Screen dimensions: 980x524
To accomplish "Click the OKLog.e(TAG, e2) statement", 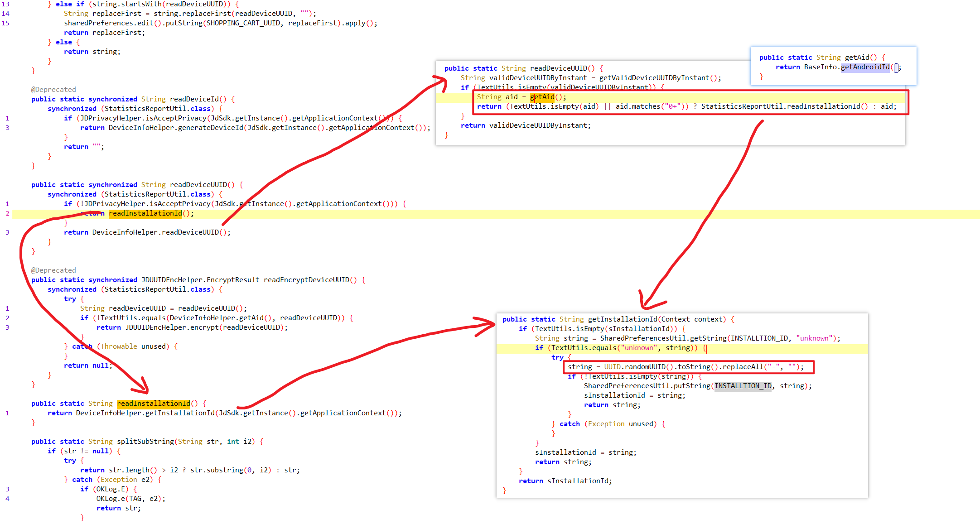I will [131, 499].
